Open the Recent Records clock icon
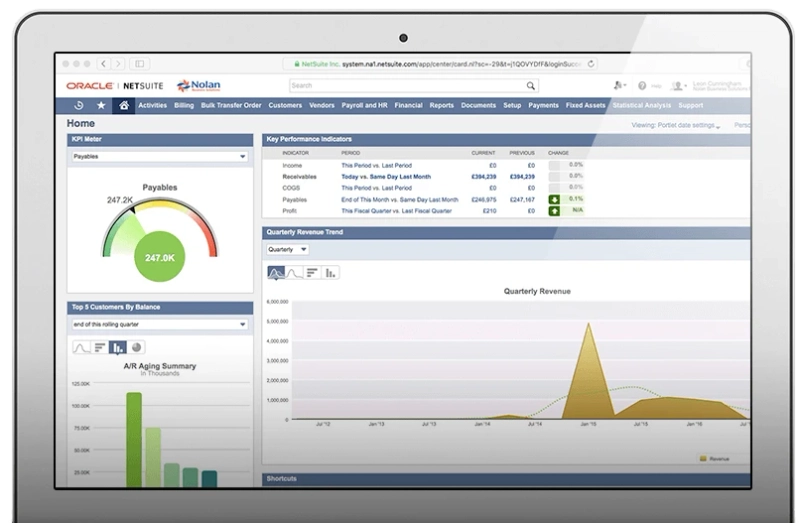800x523 pixels. (x=79, y=106)
